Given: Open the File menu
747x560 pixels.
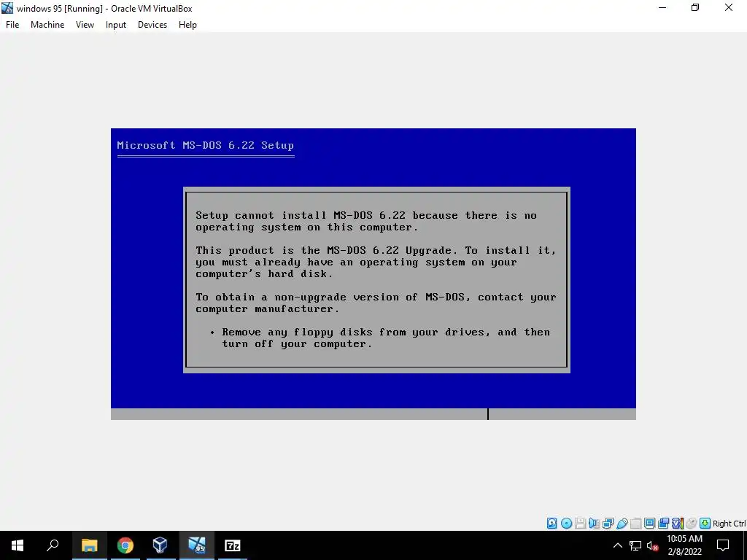Looking at the screenshot, I should click(12, 25).
